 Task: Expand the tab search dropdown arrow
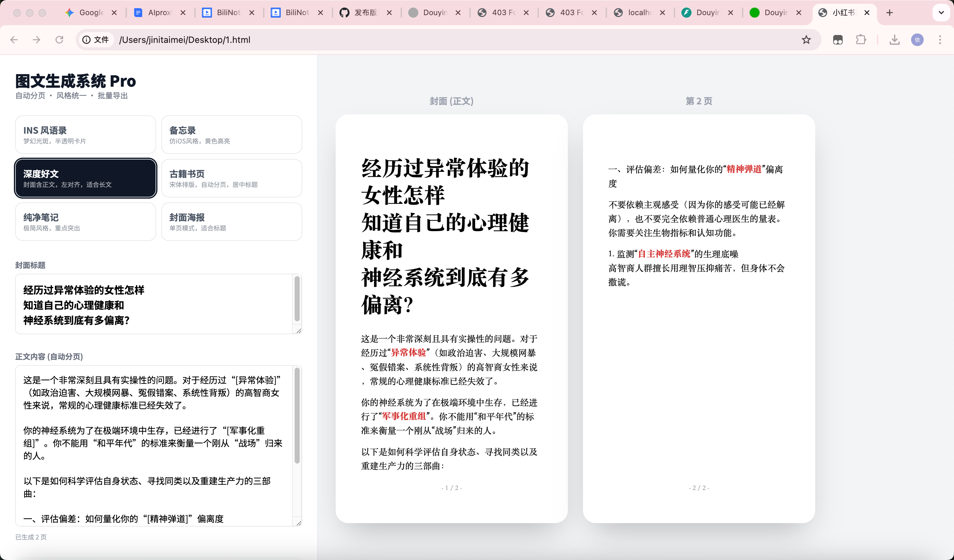941,13
